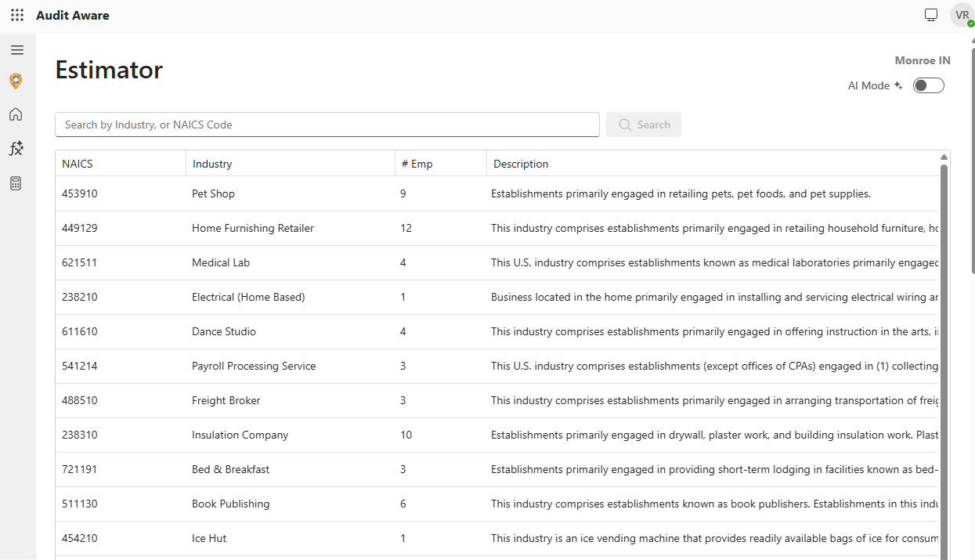
Task: Click NAICS code 621511
Action: coord(80,262)
